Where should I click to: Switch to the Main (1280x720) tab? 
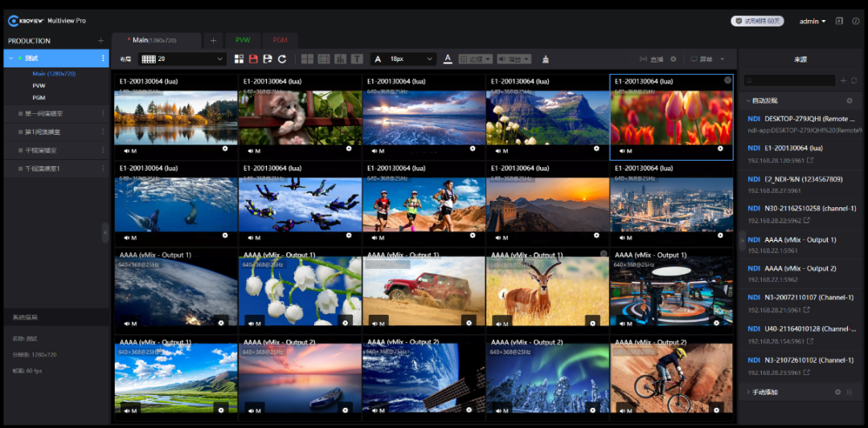pos(157,40)
